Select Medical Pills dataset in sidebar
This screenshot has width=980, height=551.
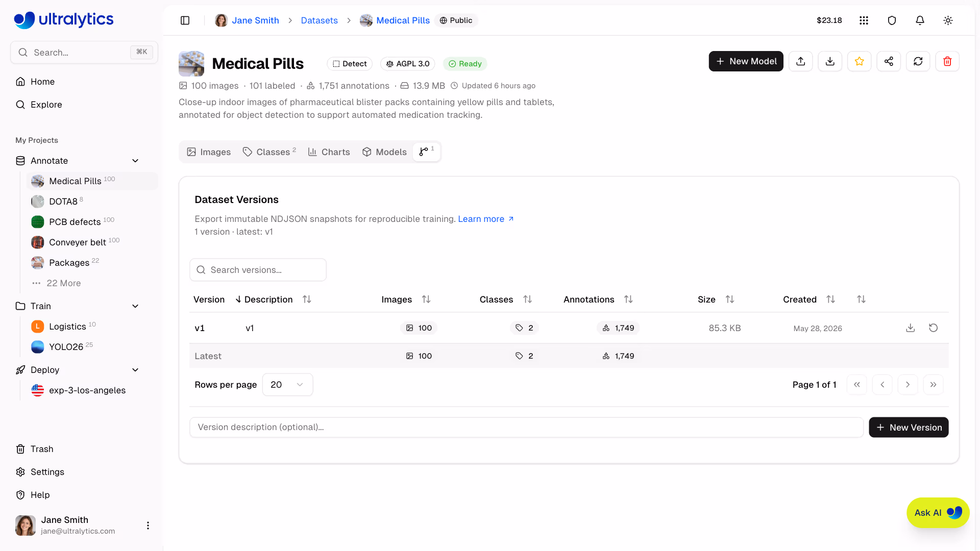pos(92,181)
